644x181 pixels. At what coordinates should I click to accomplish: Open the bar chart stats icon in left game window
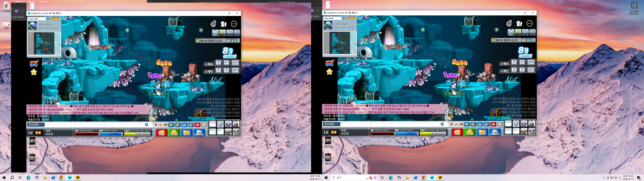[x=184, y=125]
